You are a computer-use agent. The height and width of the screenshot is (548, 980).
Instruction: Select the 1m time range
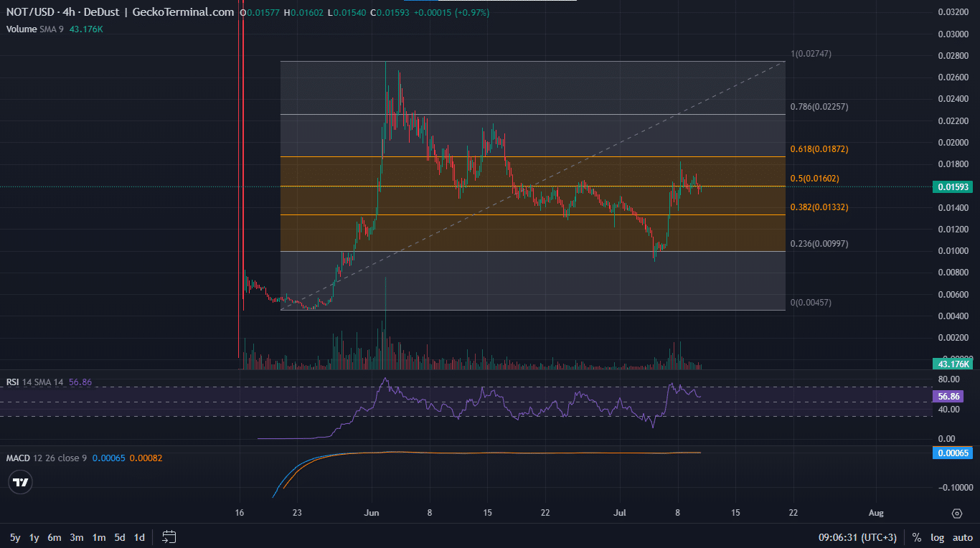point(98,537)
